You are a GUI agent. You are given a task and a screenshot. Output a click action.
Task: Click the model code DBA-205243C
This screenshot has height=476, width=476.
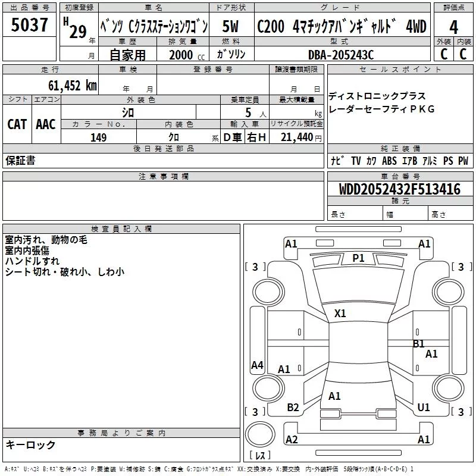tap(341, 55)
